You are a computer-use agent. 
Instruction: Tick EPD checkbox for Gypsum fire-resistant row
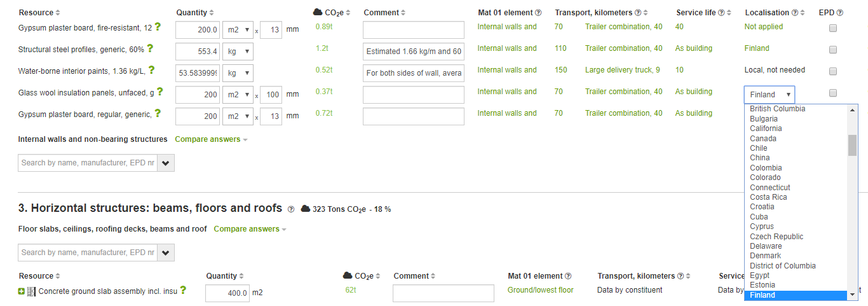coord(833,28)
